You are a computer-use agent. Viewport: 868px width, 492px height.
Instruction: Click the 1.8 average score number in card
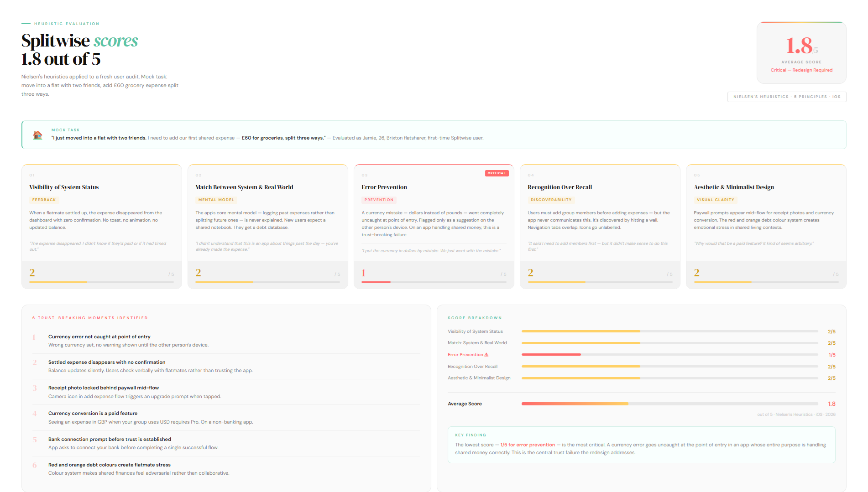pos(799,46)
